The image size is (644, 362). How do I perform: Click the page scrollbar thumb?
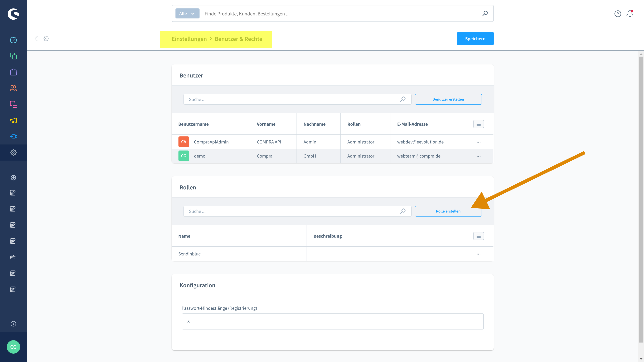(641, 199)
